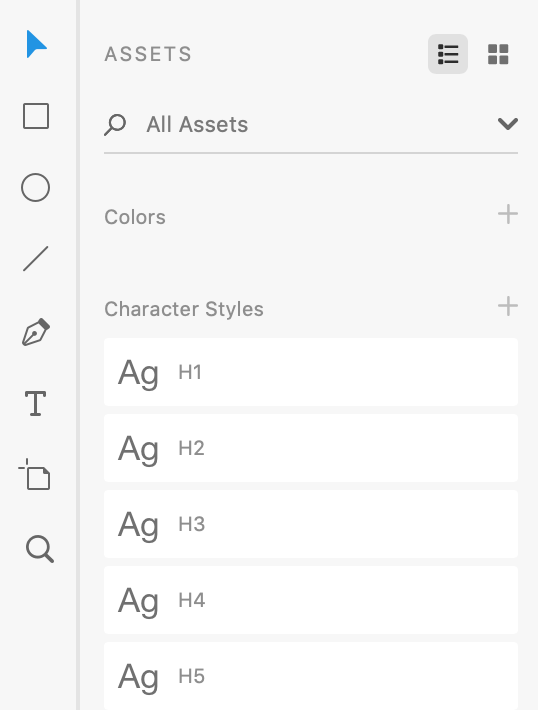Add a new character style with plus

[x=508, y=306]
